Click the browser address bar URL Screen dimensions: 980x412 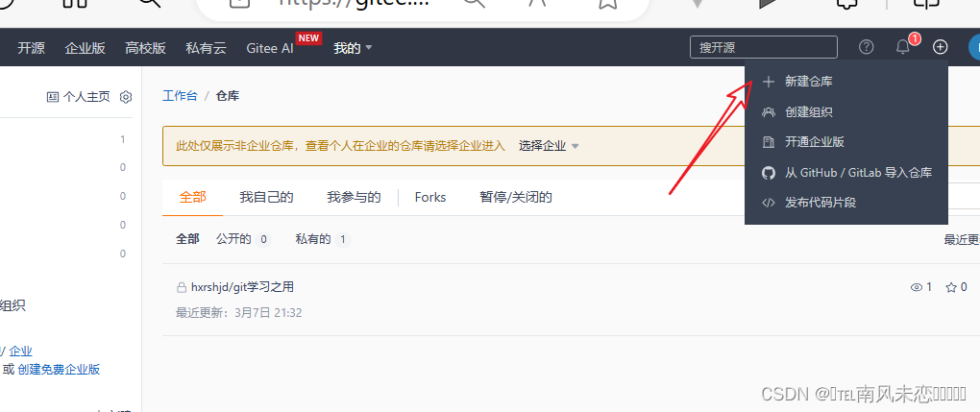tap(354, 2)
